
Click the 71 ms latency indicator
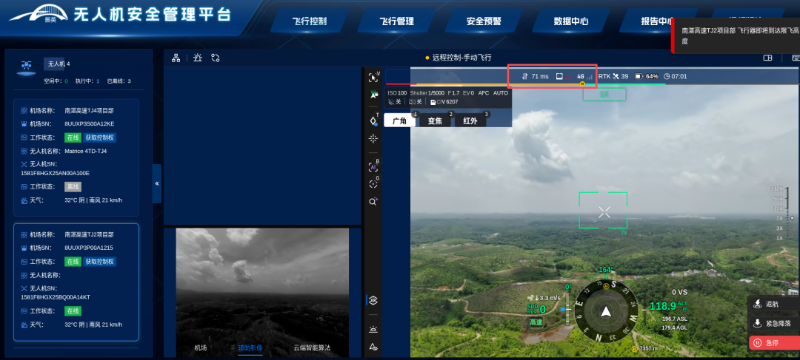pos(535,76)
